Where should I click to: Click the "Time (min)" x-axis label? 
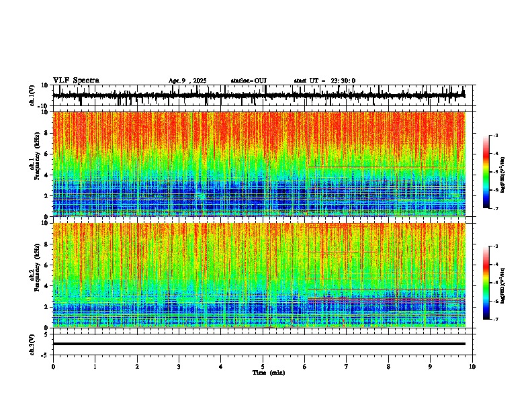tap(269, 373)
